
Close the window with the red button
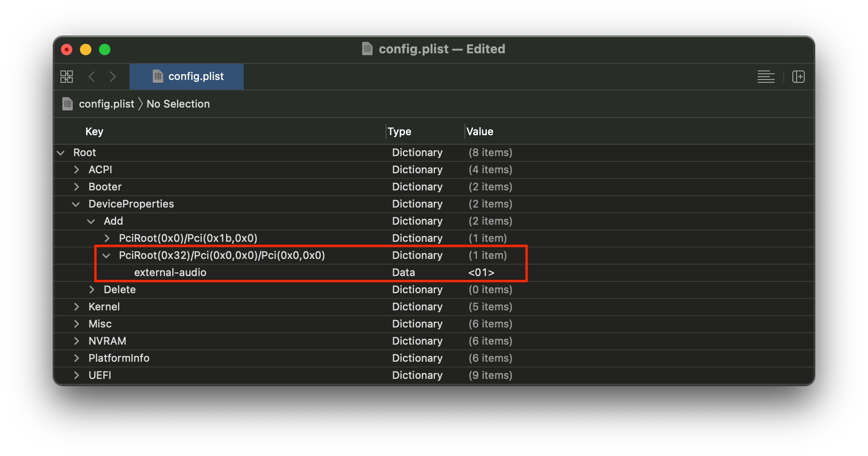pos(67,50)
